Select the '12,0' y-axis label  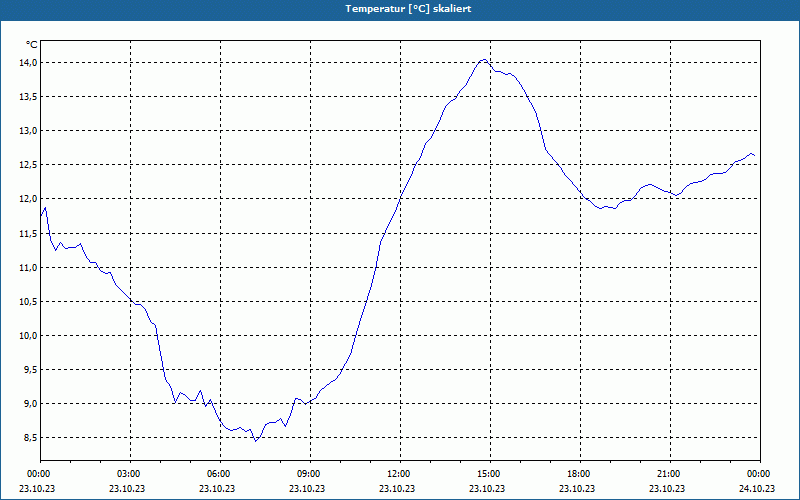point(29,199)
